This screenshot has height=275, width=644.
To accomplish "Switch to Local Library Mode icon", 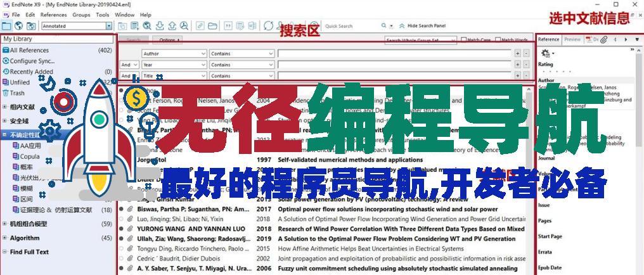I will point(6,26).
